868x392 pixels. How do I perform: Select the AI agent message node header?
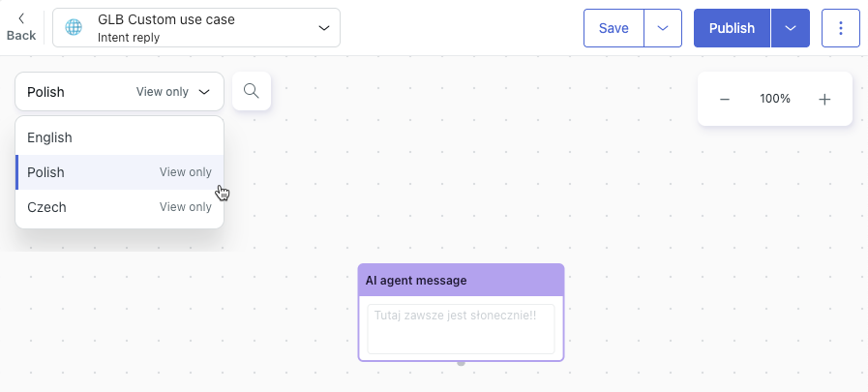462,280
